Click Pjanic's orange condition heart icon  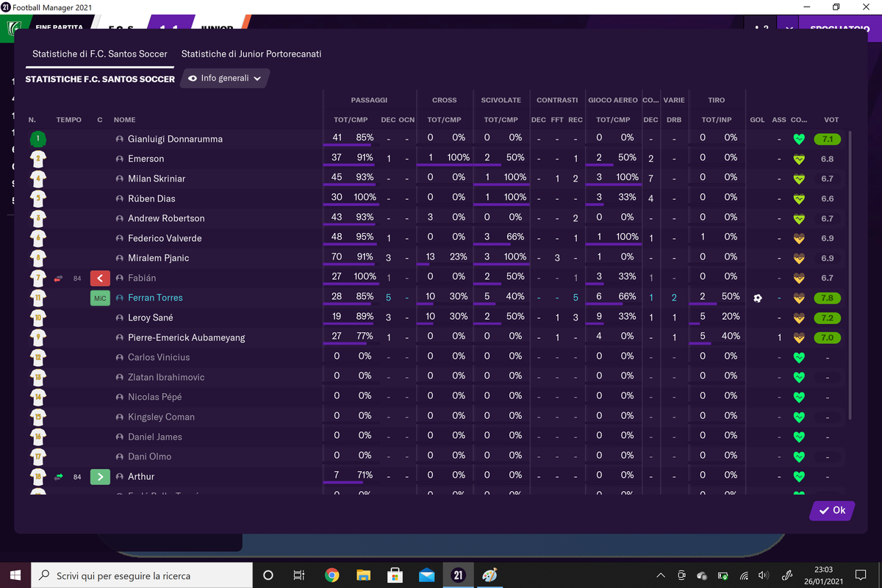800,258
